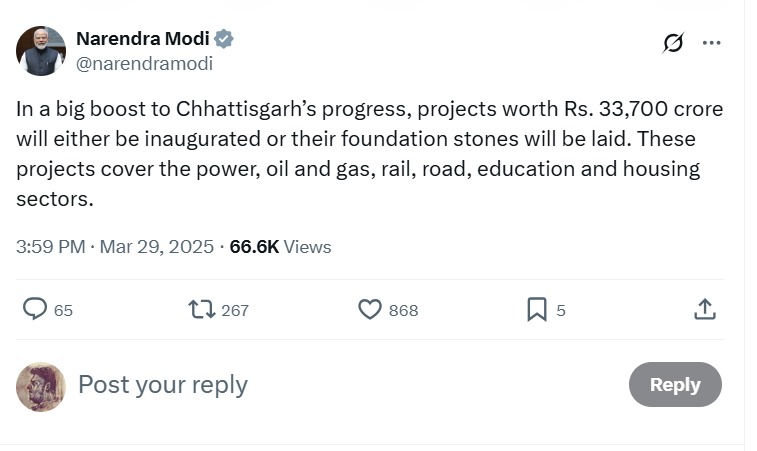Click the 65 replies count
The height and width of the screenshot is (451, 757).
(x=63, y=310)
